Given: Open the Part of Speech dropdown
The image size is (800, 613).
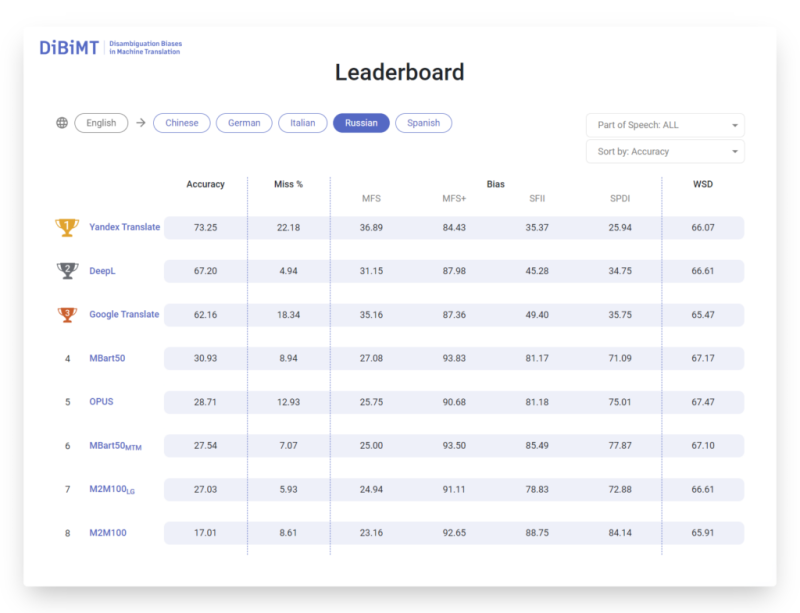Looking at the screenshot, I should 665,125.
